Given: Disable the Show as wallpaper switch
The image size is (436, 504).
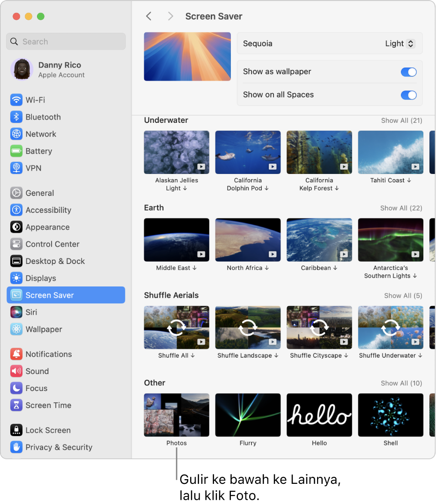Looking at the screenshot, I should (408, 72).
